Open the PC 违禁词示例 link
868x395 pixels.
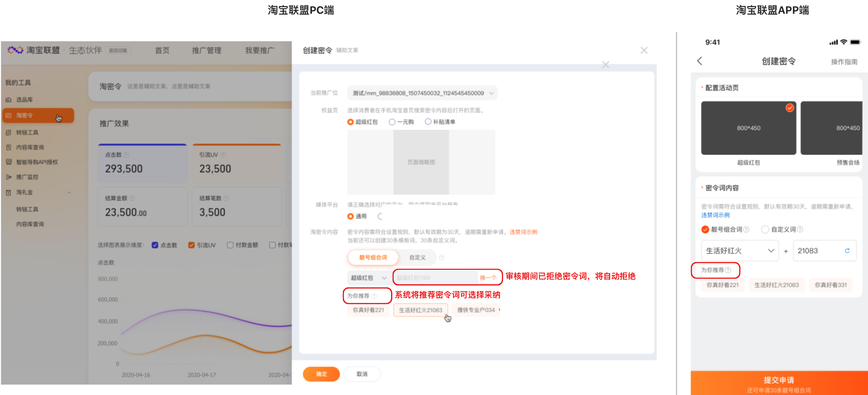tap(523, 232)
